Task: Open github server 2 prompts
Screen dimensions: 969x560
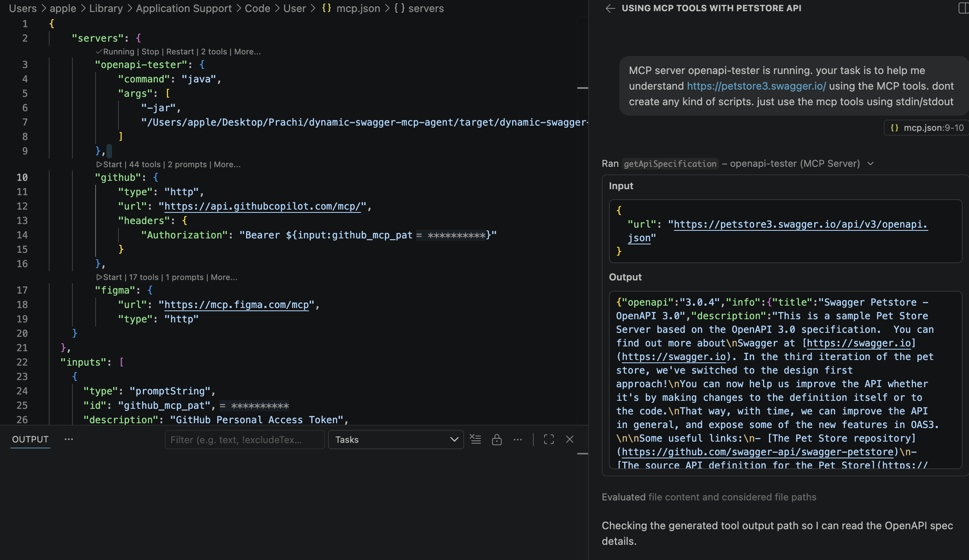Action: pos(187,164)
